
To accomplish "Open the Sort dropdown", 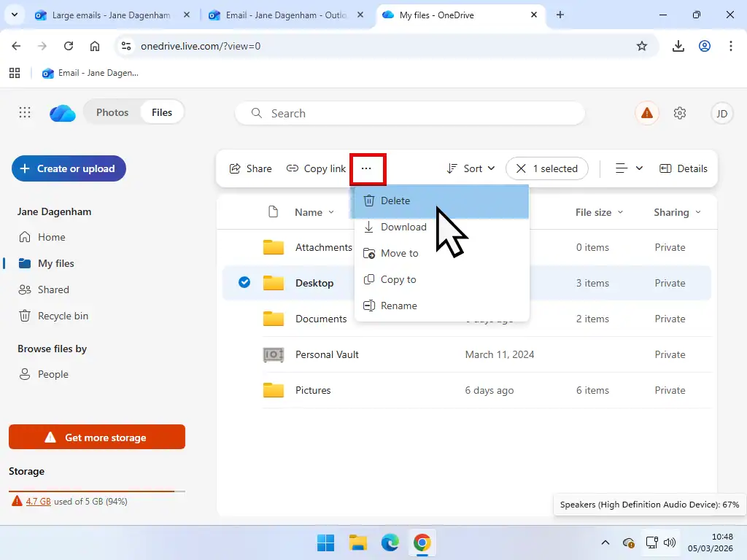I will point(470,168).
